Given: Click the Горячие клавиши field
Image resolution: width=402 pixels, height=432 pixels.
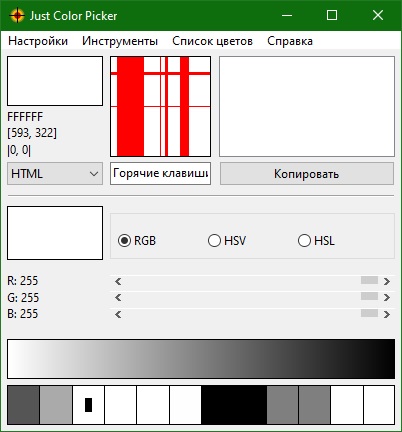Looking at the screenshot, I should (x=160, y=173).
